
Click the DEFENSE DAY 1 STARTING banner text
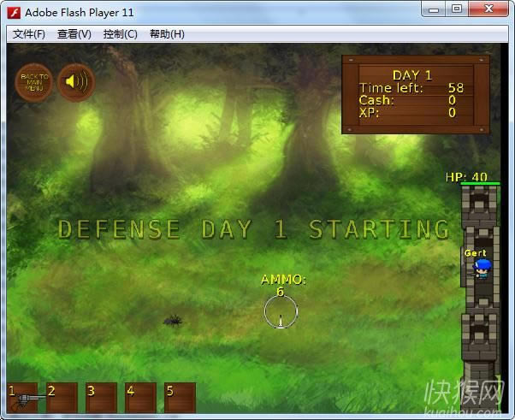[253, 229]
